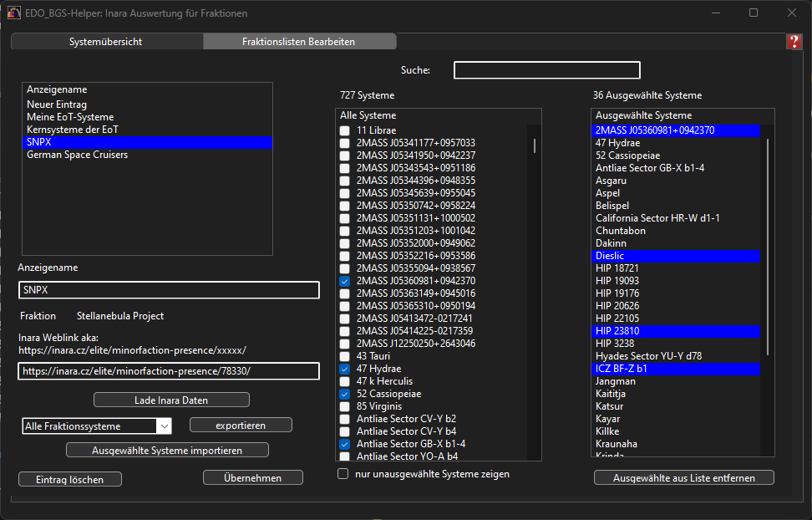Viewport: 812px width, 520px height.
Task: Click 'Ausgewählte aus Liste entfernen' button
Action: pyautogui.click(x=683, y=478)
